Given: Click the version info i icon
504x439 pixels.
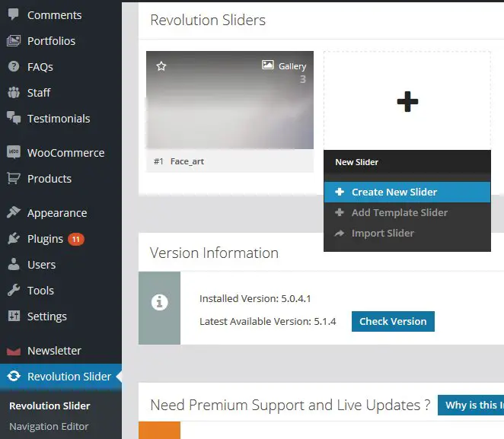Looking at the screenshot, I should (x=159, y=302).
